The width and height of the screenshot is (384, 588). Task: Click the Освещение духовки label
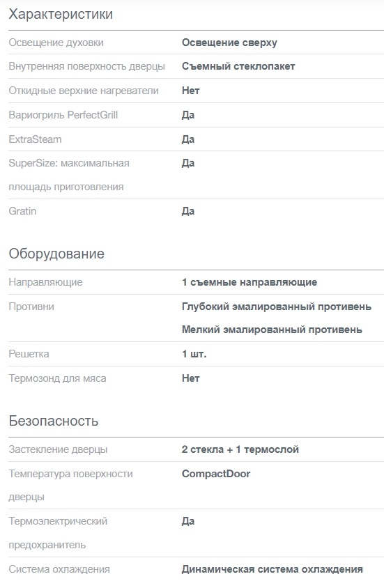tap(56, 42)
